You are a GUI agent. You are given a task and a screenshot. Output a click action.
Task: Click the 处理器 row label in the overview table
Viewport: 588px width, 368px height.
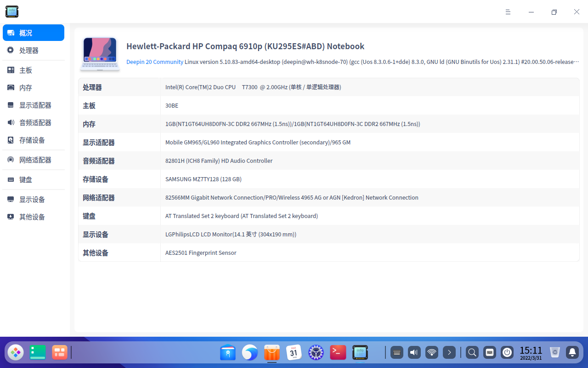(92, 87)
